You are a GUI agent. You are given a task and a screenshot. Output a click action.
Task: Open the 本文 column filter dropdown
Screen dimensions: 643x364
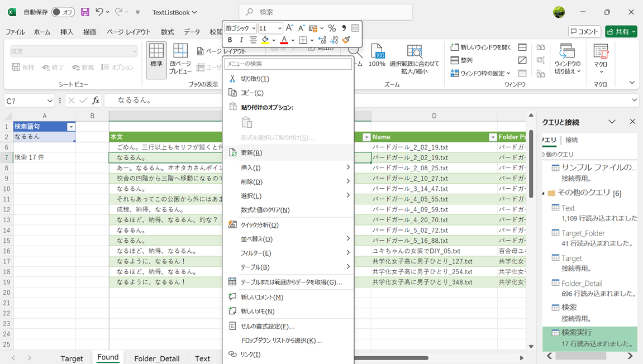click(x=366, y=137)
